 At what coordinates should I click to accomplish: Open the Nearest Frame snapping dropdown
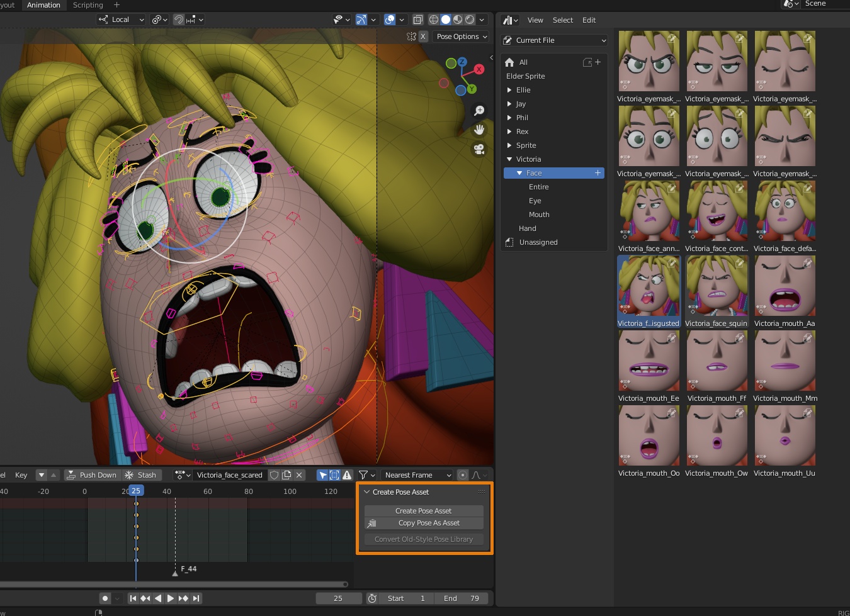pos(416,475)
